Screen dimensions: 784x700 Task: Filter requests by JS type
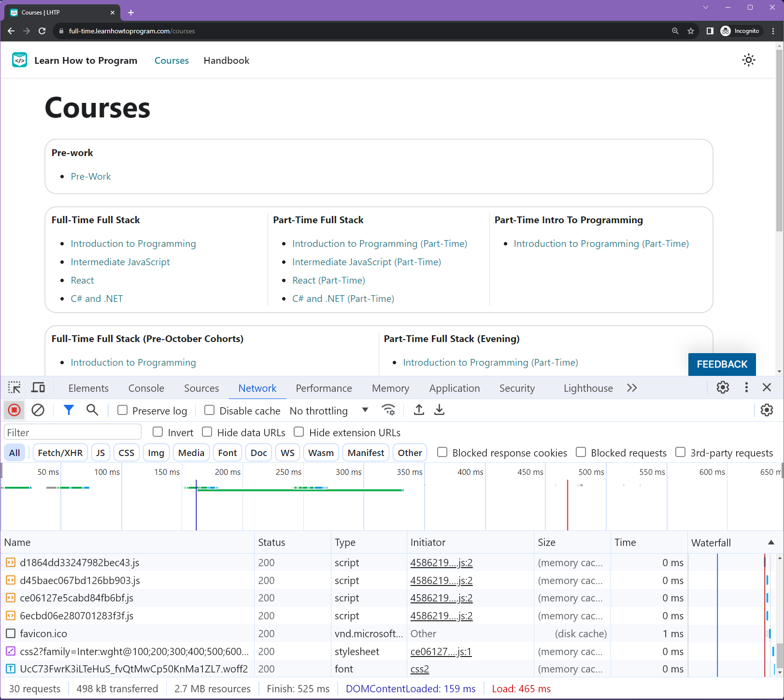(x=100, y=453)
